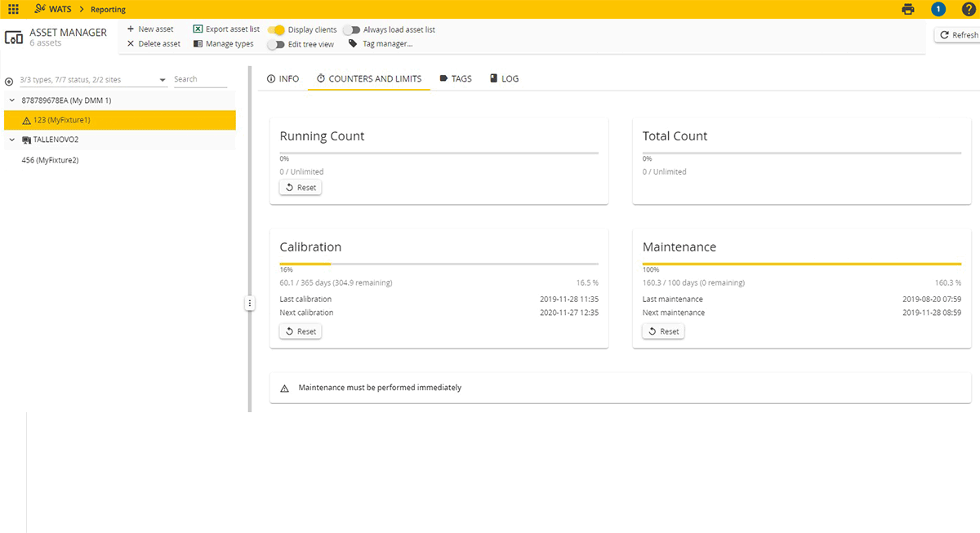Click the ASSET MANAGER title text
Viewport: 980px width, 533px height.
point(69,33)
